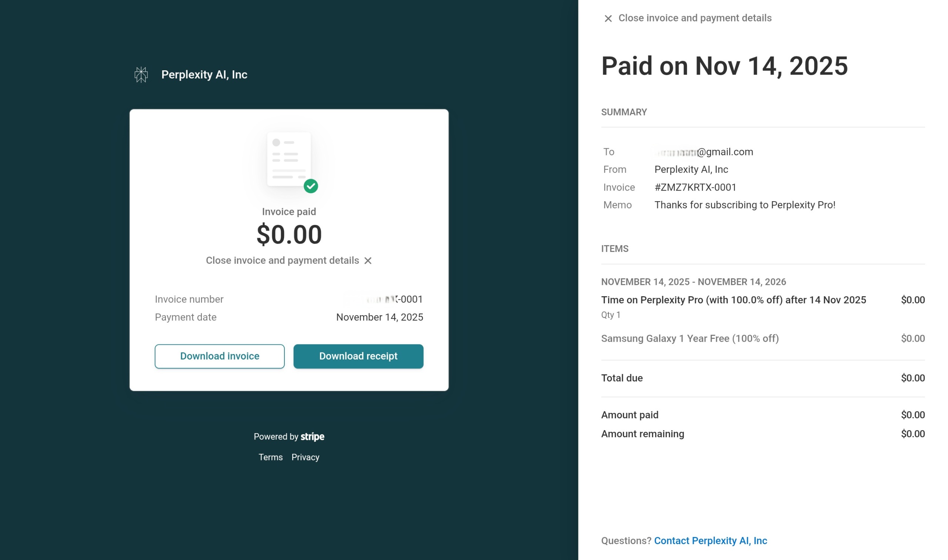948x560 pixels.
Task: Download the receipt
Action: coord(358,356)
